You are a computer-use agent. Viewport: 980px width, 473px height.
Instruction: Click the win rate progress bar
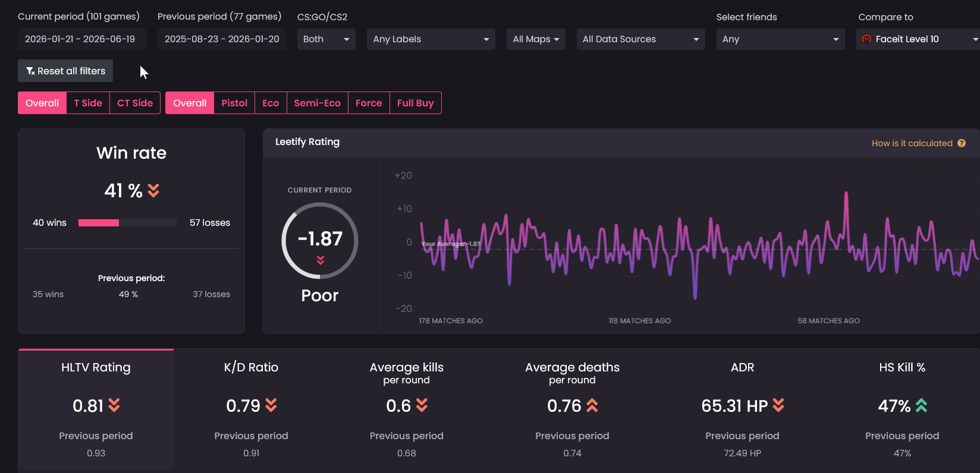click(128, 223)
